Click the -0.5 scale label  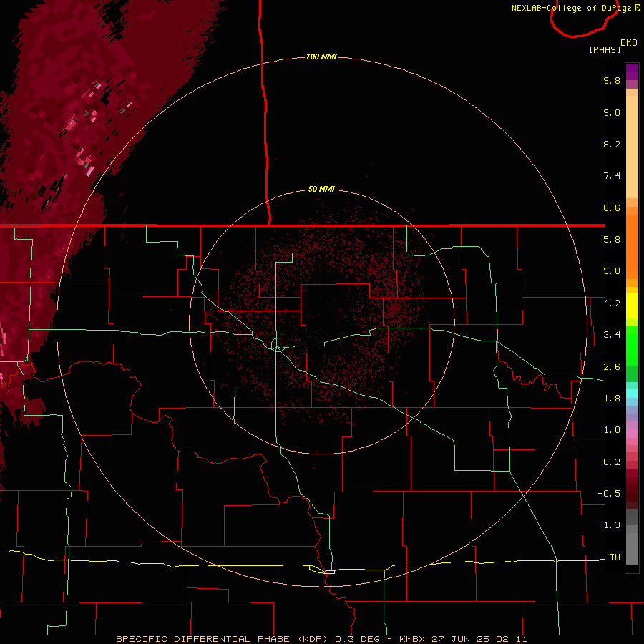609,494
